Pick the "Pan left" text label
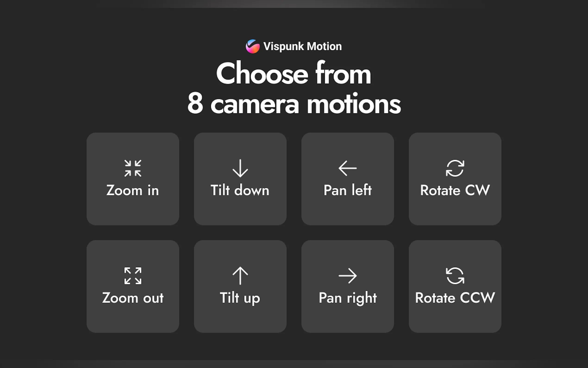The image size is (588, 368). pyautogui.click(x=348, y=190)
